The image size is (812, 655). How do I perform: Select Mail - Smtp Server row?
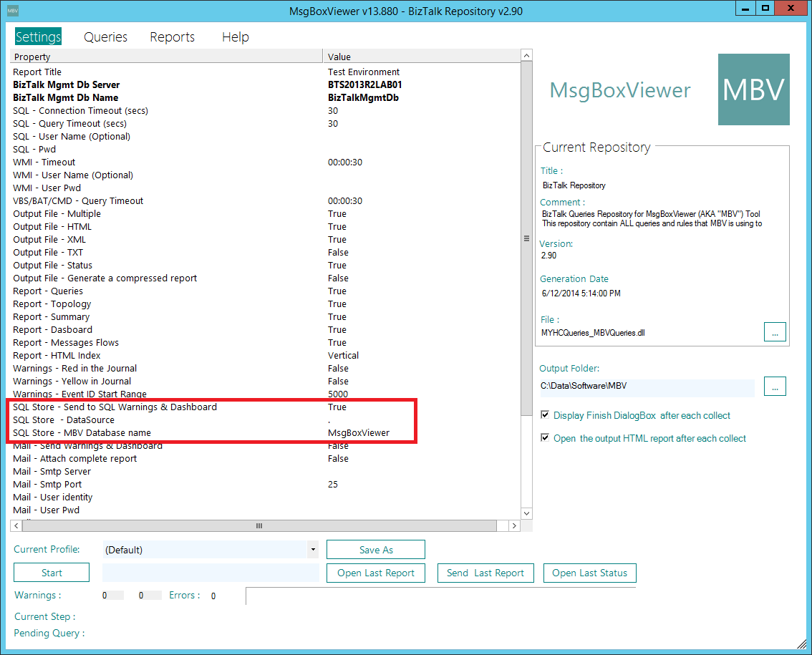(265, 472)
